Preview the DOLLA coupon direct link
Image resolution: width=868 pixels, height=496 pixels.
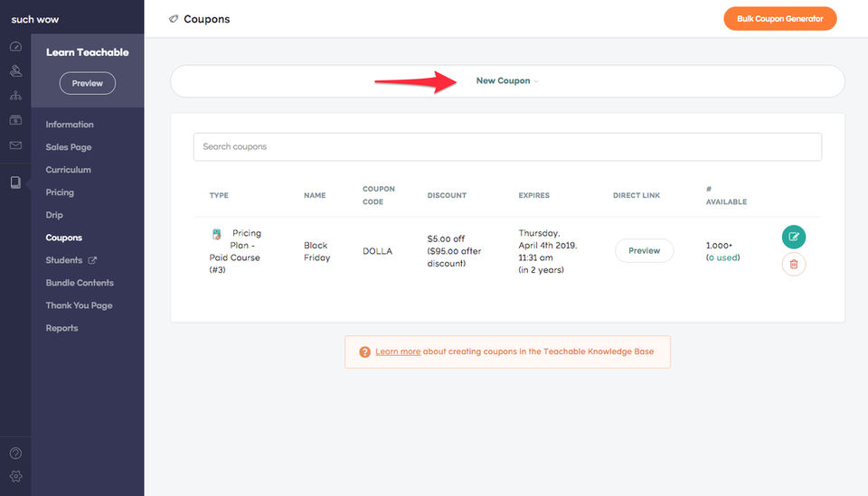[644, 250]
